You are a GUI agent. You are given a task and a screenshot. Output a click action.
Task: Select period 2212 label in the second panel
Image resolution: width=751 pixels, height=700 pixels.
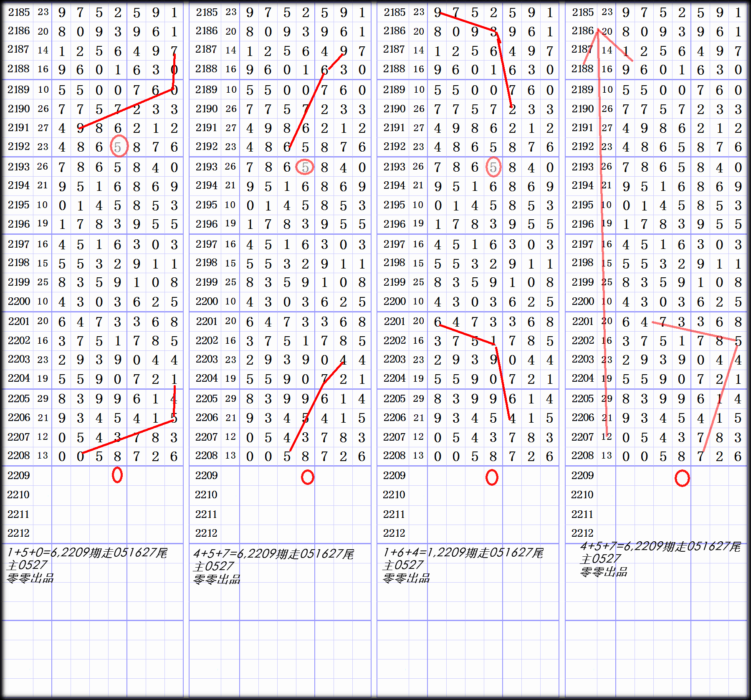pos(207,533)
